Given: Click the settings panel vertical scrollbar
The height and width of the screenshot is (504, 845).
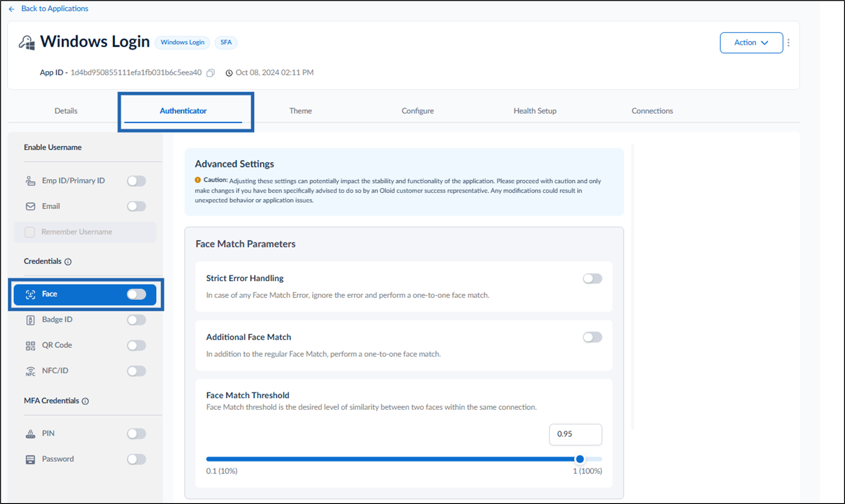Looking at the screenshot, I should 633,287.
